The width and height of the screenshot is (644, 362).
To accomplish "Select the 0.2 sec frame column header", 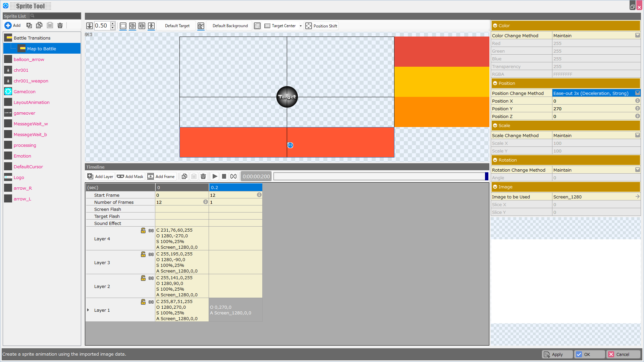I will [235, 187].
